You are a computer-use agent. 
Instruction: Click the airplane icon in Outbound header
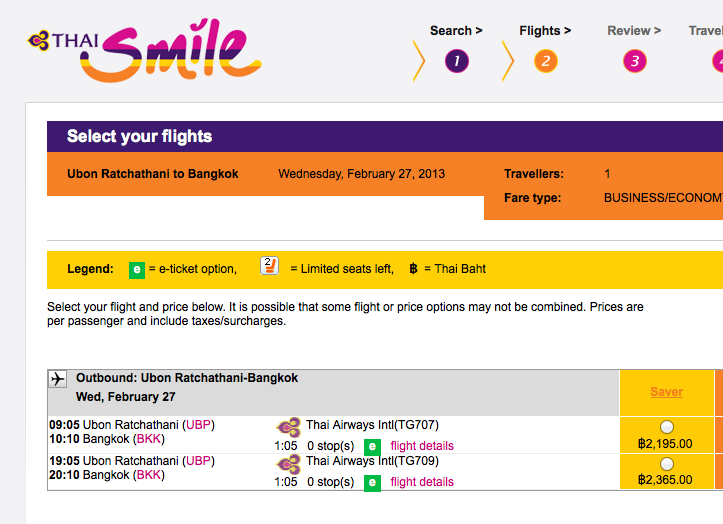coord(58,379)
